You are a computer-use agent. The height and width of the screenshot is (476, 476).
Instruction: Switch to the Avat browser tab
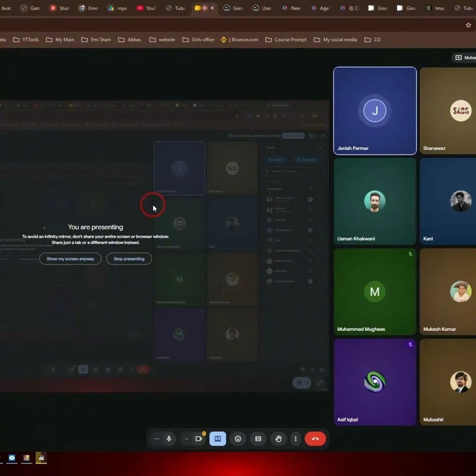click(6, 8)
